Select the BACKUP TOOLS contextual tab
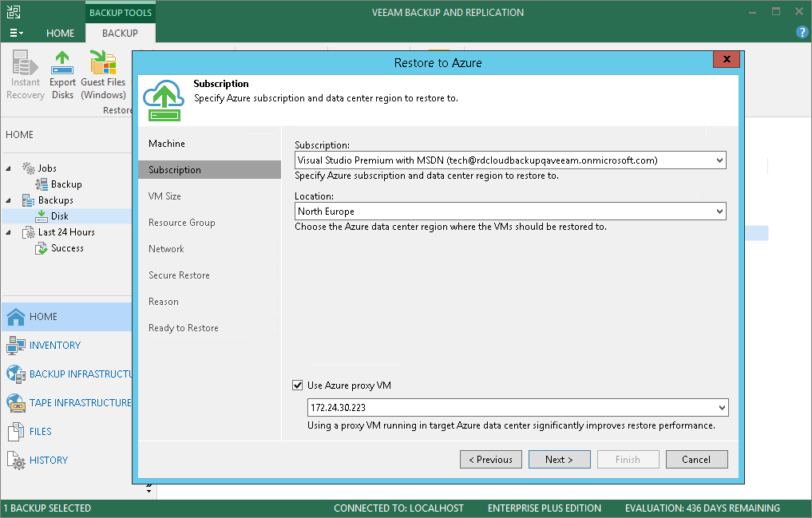Image resolution: width=812 pixels, height=518 pixels. pos(120,13)
